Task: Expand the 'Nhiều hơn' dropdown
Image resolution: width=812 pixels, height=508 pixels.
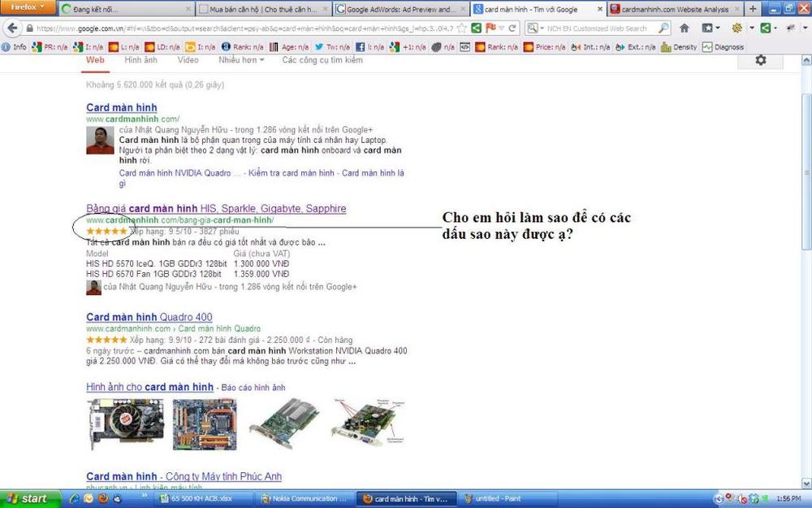Action: 241,60
